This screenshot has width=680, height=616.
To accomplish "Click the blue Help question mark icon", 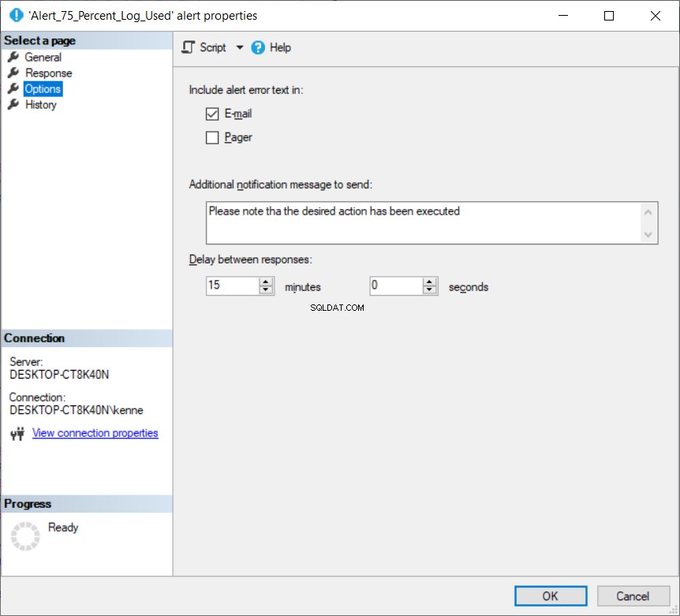I will [x=258, y=47].
